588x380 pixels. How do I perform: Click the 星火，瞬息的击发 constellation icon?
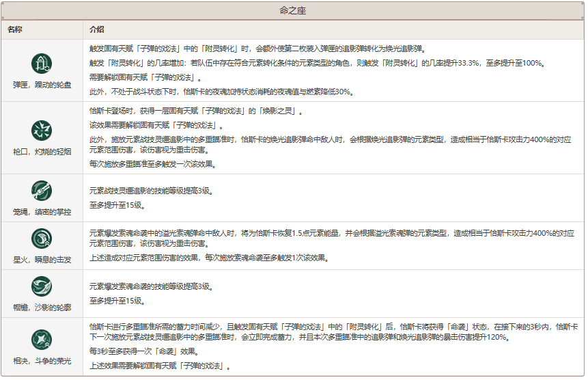click(42, 238)
